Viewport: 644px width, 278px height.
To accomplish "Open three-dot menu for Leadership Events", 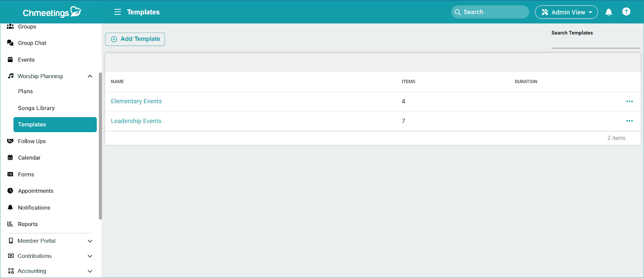I will click(x=630, y=121).
